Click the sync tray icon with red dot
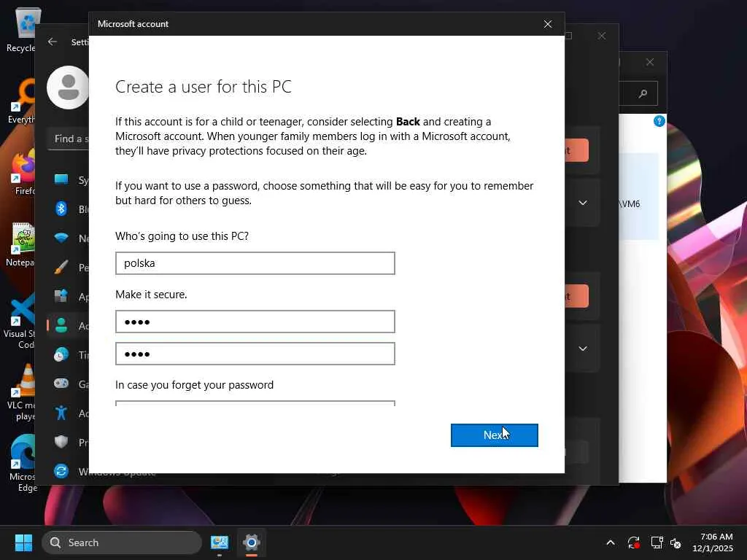The height and width of the screenshot is (560, 747). tap(634, 542)
